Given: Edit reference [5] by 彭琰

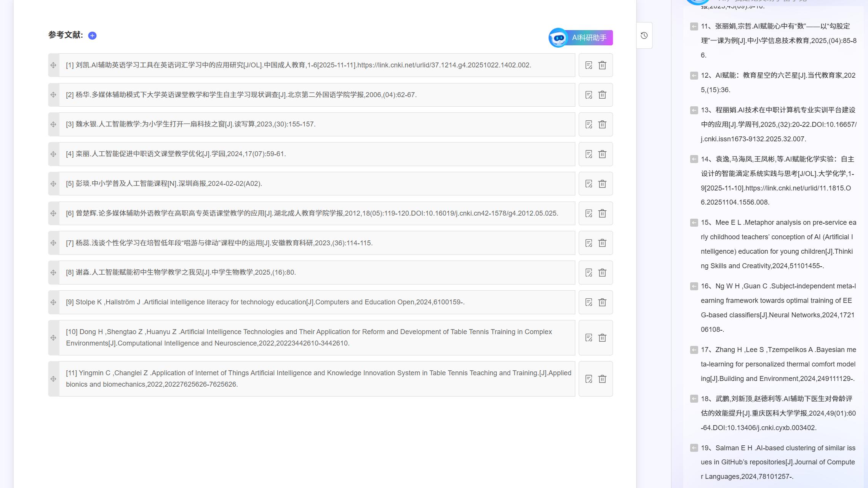Looking at the screenshot, I should click(x=588, y=184).
